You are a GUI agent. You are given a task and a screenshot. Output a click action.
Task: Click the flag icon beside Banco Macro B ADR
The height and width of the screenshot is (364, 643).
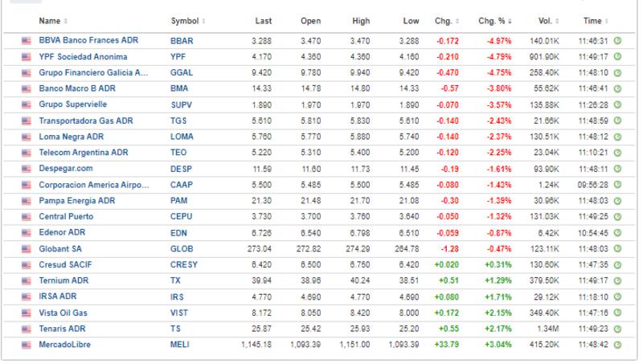click(26, 88)
